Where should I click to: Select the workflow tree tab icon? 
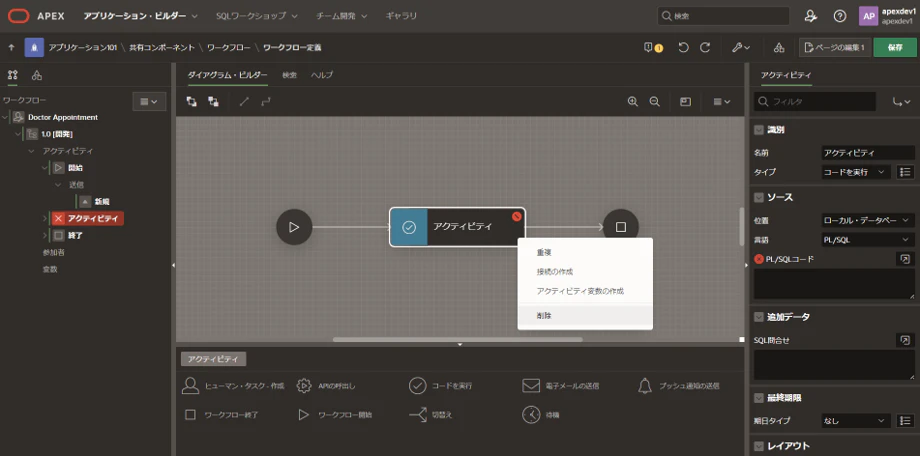coord(13,75)
